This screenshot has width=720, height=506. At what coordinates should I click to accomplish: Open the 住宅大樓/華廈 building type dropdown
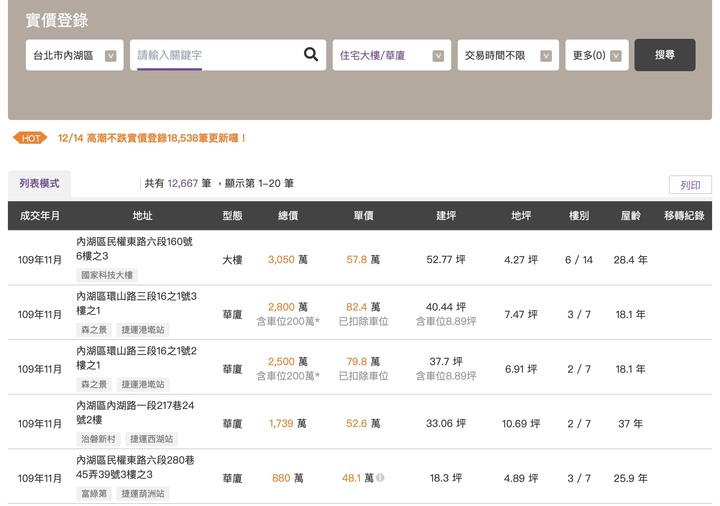pyautogui.click(x=392, y=55)
